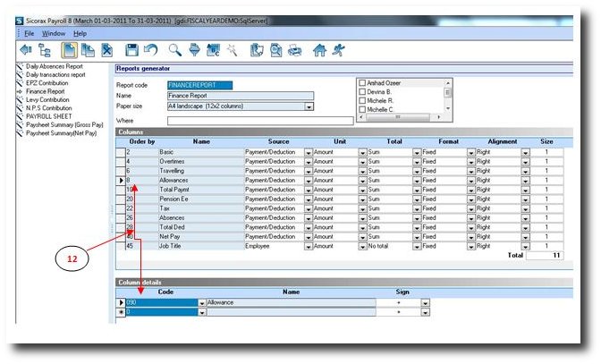Open the EPZ Contribution report
Image resolution: width=601 pixels, height=364 pixels.
(x=49, y=82)
